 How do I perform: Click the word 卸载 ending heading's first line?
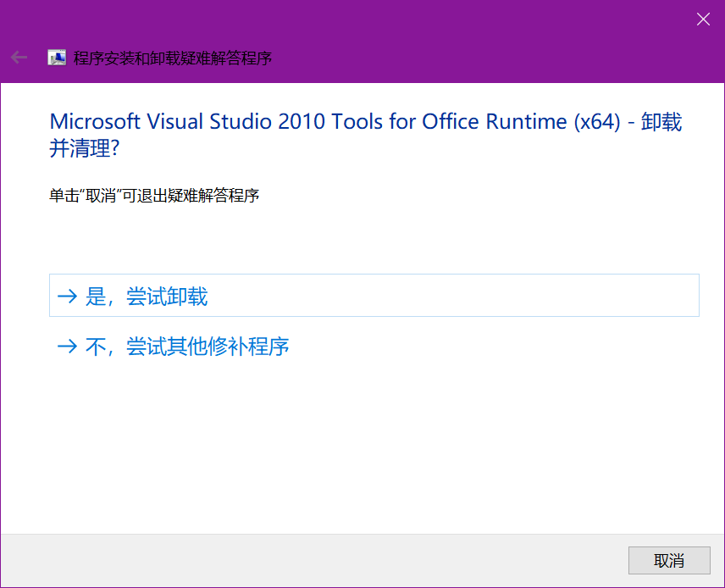tap(661, 122)
